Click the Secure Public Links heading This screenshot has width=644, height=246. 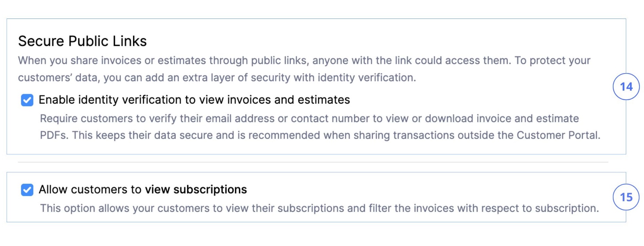click(82, 41)
